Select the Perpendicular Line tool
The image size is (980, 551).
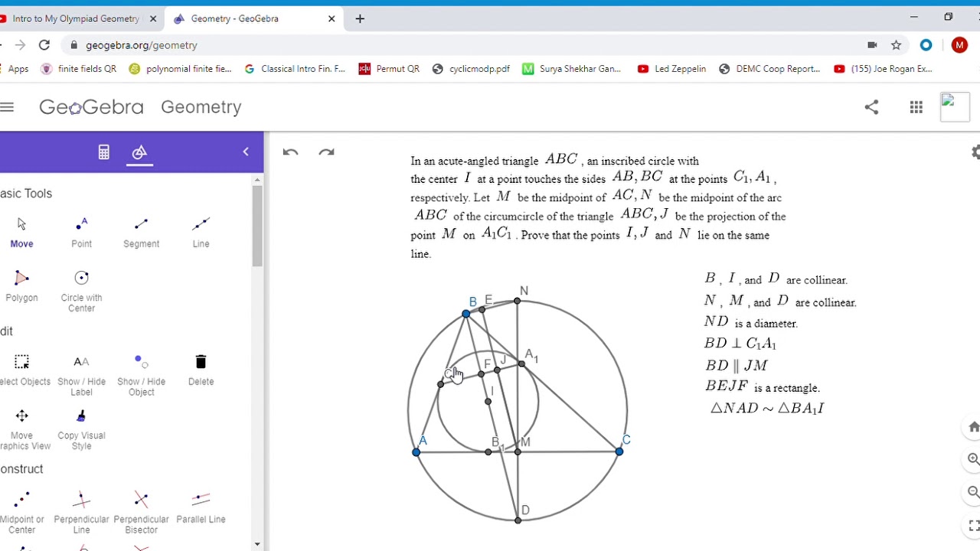tap(81, 513)
